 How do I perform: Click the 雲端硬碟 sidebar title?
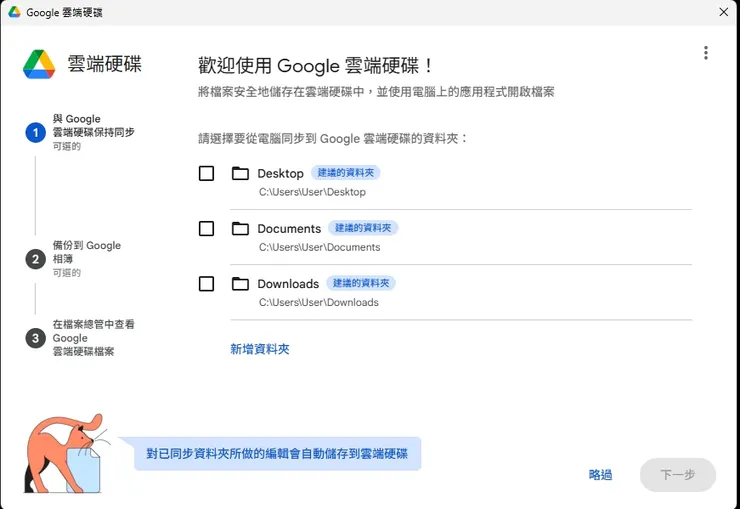tap(104, 64)
